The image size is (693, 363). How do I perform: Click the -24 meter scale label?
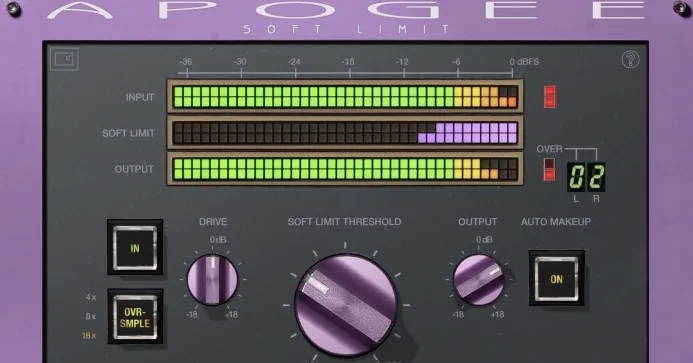click(294, 62)
